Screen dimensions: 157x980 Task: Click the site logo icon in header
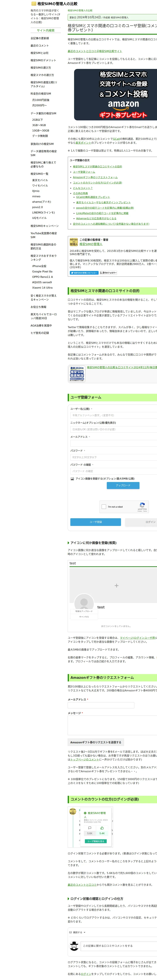pyautogui.click(x=34, y=4)
